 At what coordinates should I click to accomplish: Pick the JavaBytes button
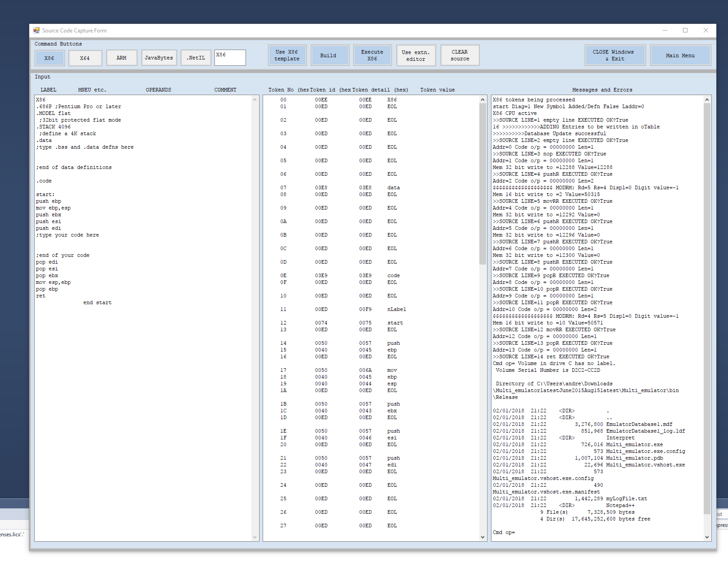159,58
